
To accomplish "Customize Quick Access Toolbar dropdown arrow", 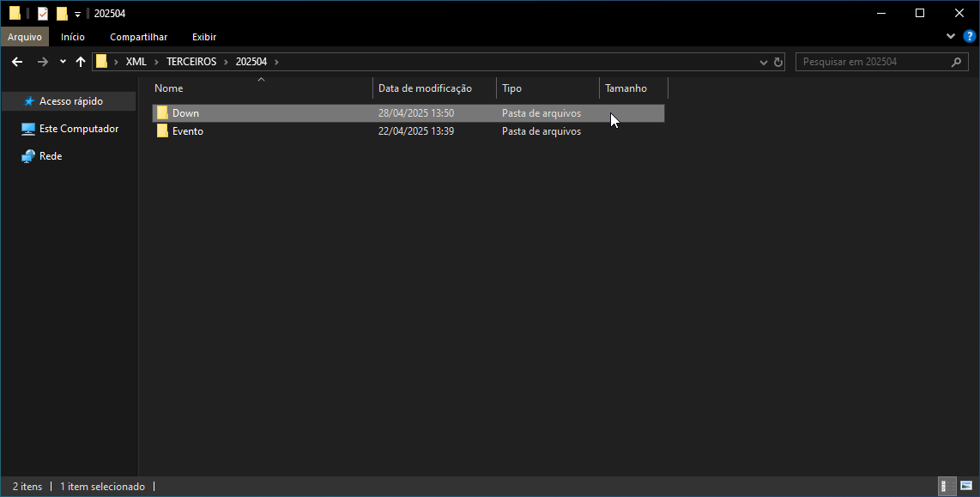I will coord(77,14).
